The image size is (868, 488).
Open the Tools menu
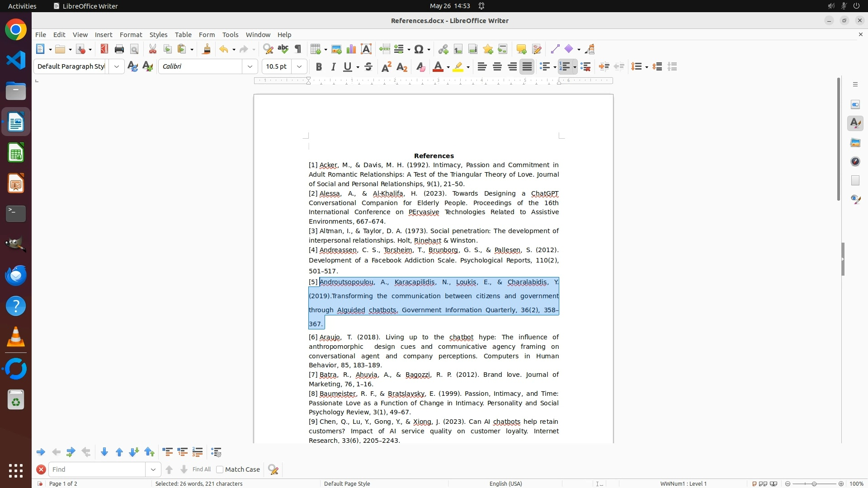tap(230, 35)
